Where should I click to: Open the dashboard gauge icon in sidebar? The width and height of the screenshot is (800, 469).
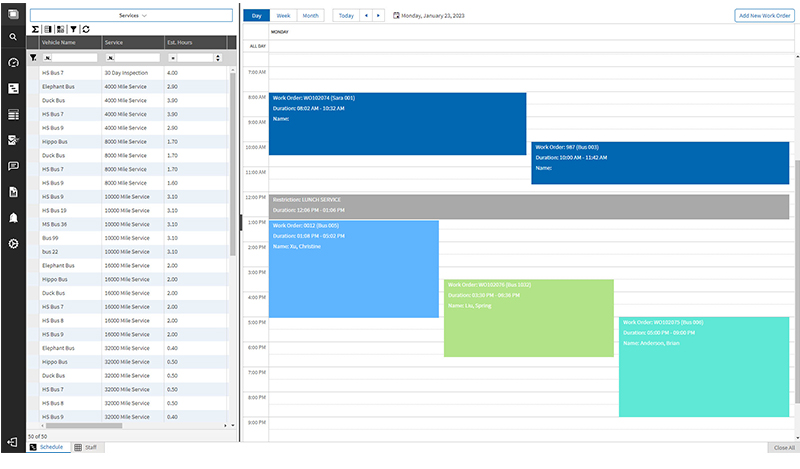point(13,63)
